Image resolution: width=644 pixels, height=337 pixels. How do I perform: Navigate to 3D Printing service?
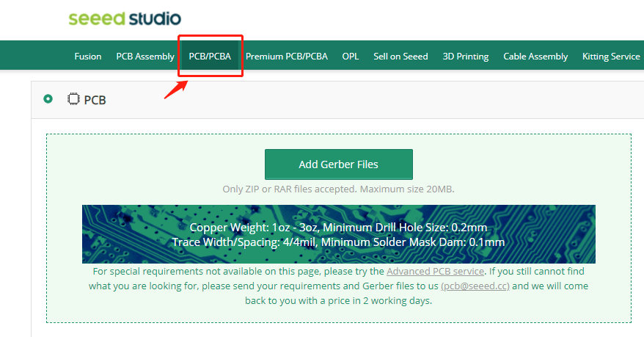point(466,57)
